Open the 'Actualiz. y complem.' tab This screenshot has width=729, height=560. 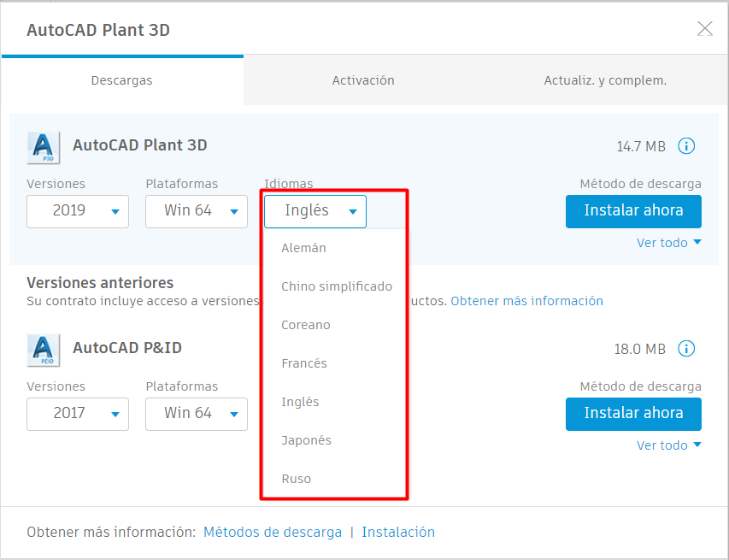tap(605, 80)
